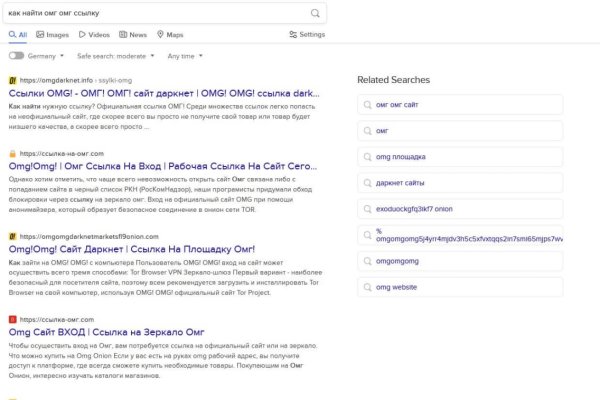Image resolution: width=600 pixels, height=400 pixels.
Task: Expand the Safe search: moderate dropdown
Action: click(114, 56)
